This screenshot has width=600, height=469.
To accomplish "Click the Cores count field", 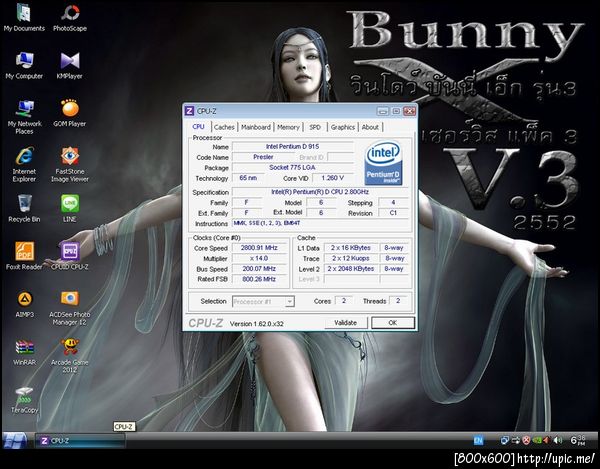I will [x=344, y=301].
